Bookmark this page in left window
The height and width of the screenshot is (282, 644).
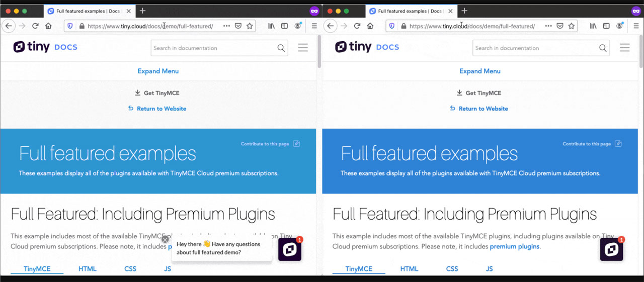coord(250,26)
